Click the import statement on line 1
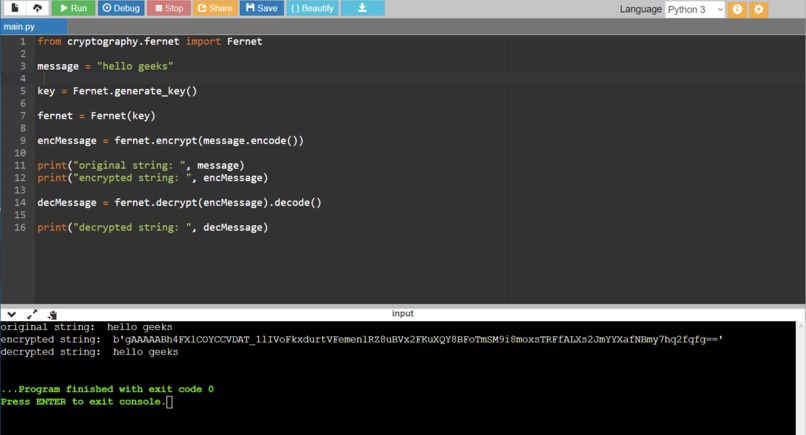This screenshot has height=435, width=806. coord(150,41)
